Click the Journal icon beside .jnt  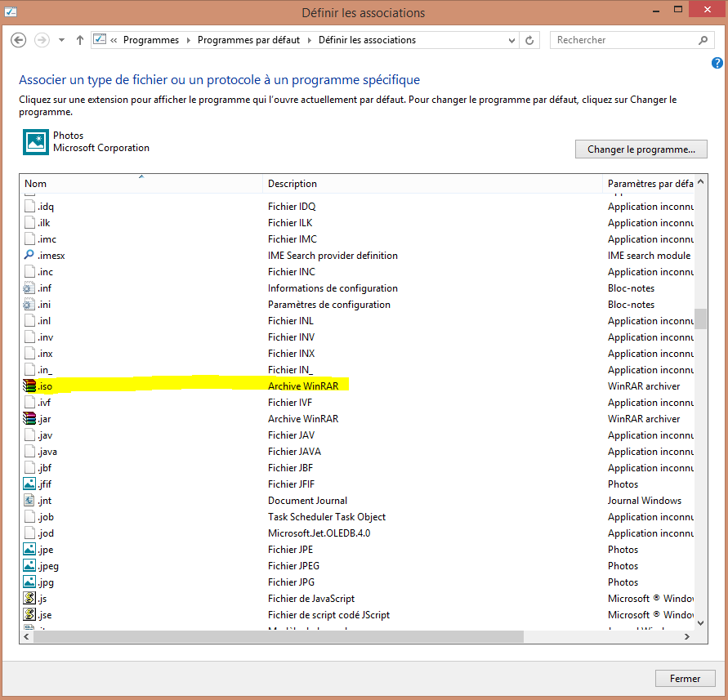30,501
